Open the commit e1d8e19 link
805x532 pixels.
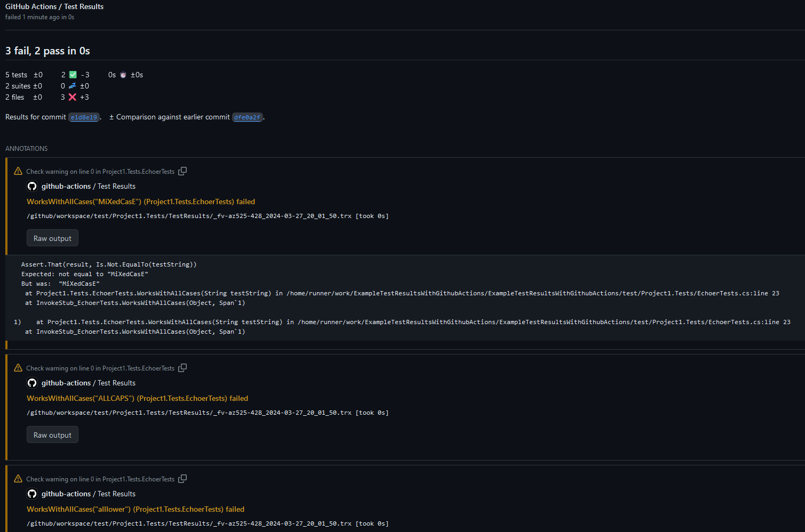84,117
